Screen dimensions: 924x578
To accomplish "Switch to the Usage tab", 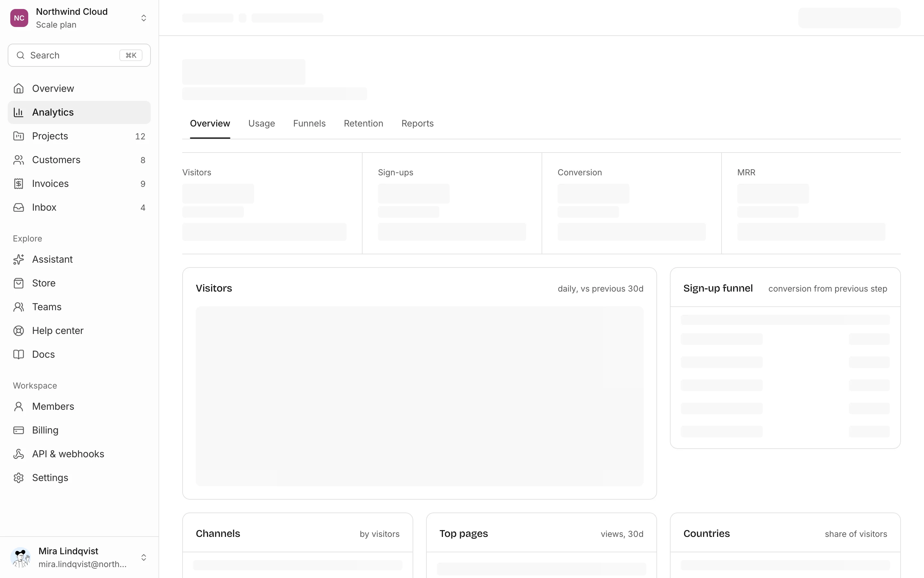I will coord(261,124).
